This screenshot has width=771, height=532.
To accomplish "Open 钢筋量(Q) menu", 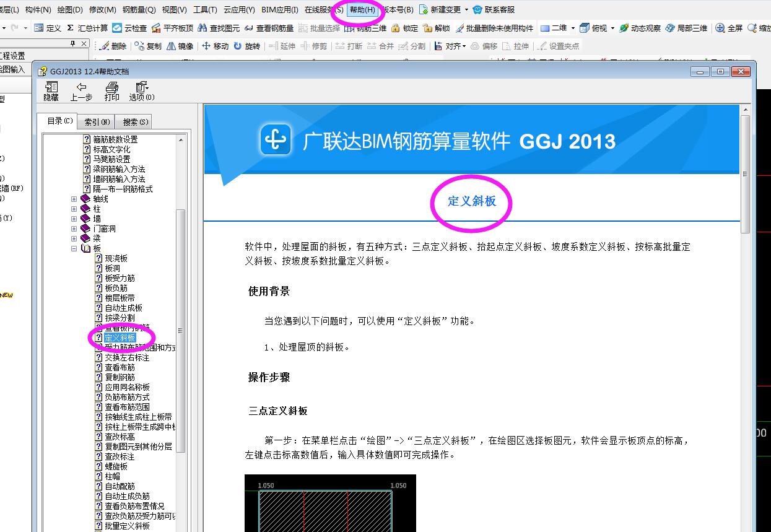I will pyautogui.click(x=139, y=10).
